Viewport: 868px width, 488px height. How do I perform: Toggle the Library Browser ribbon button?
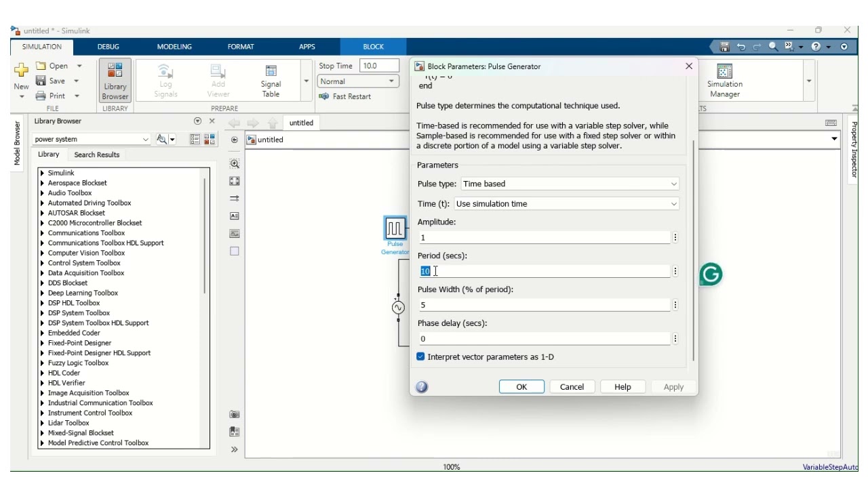115,81
